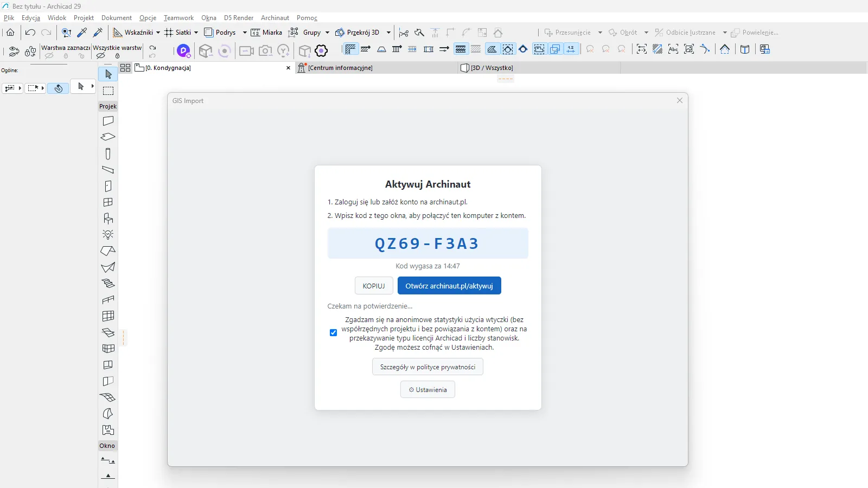Click the Abc text toolbar icon

673,49
